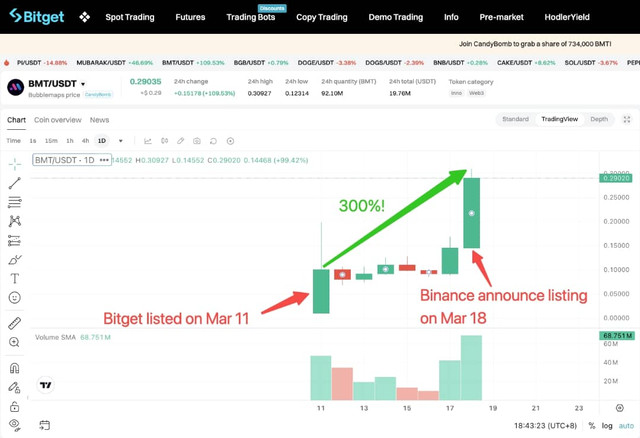The height and width of the screenshot is (438, 640).
Task: Open the apps grid icon in the header
Action: pyautogui.click(x=84, y=17)
